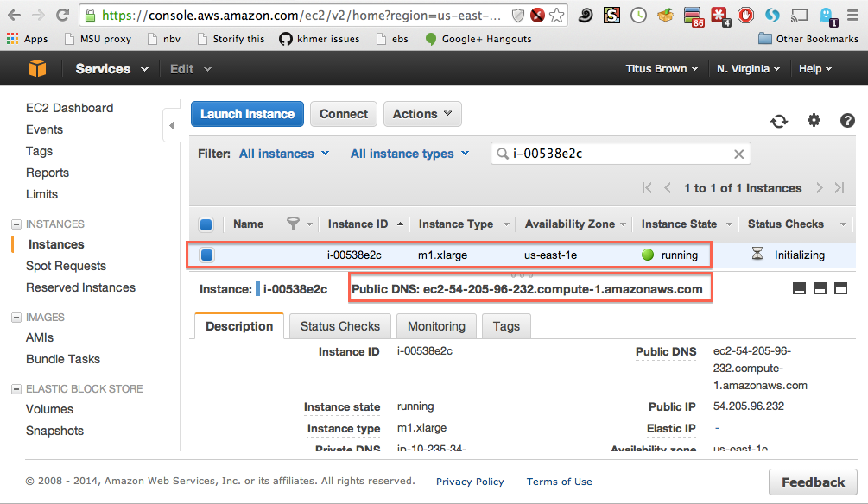Open the Privacy Policy link

pos(470,482)
